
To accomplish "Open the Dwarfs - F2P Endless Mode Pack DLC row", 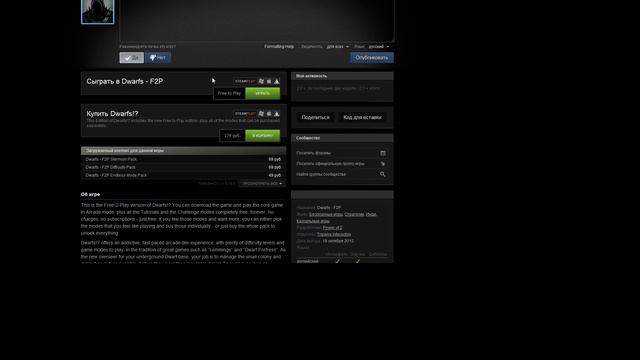I will point(183,175).
